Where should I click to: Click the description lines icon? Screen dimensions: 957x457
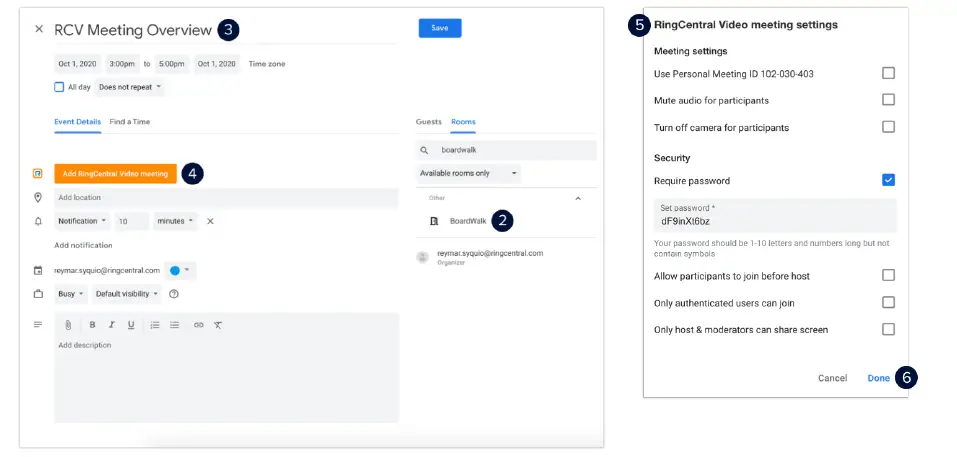(38, 325)
